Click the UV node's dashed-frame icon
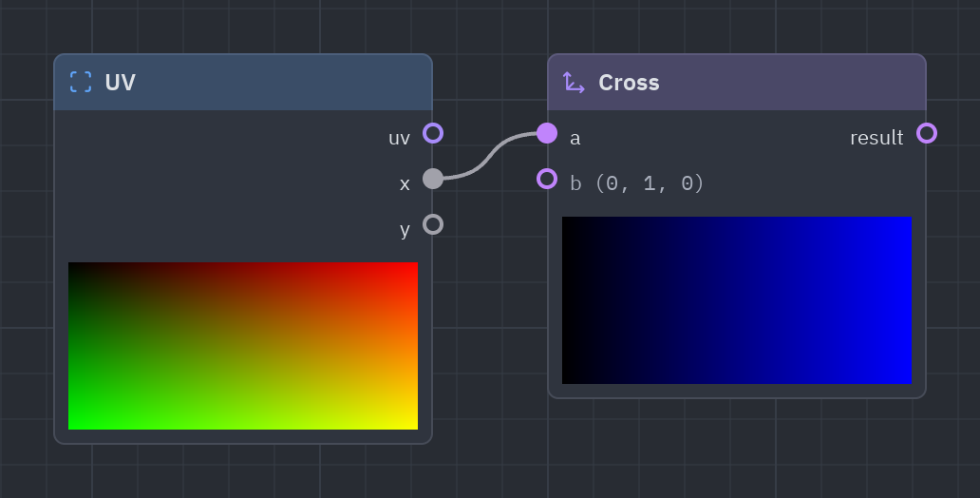The height and width of the screenshot is (498, 980). coord(81,82)
